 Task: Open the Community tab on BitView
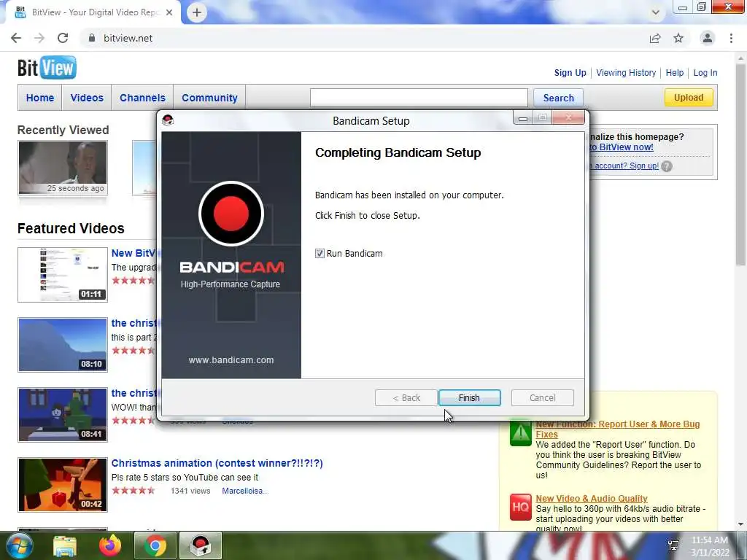[x=209, y=98]
